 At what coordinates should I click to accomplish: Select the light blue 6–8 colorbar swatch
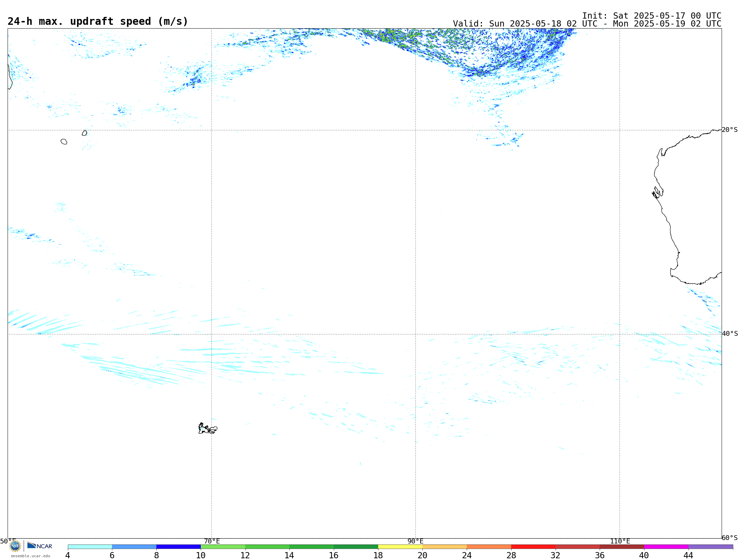134,547
